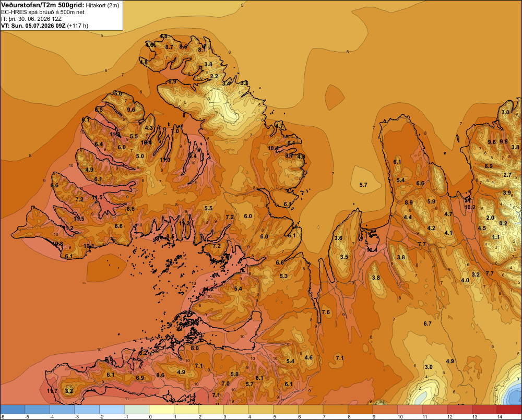Image resolution: width=522 pixels, height=420 pixels.
Task: Click the temperature value '6.5'
Action: (x=99, y=110)
